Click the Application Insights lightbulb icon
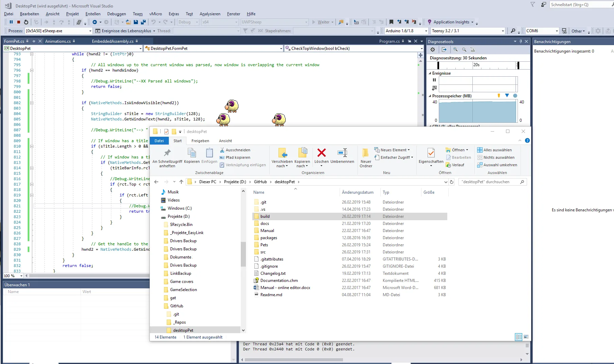614x364 pixels. 430,22
